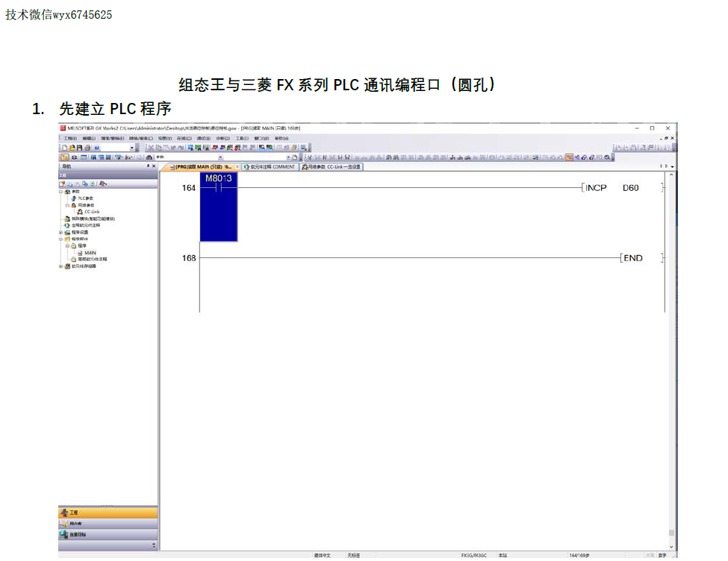Expand the 程序设置 tree node
Screen dimensions: 728x561
pyautogui.click(x=61, y=232)
